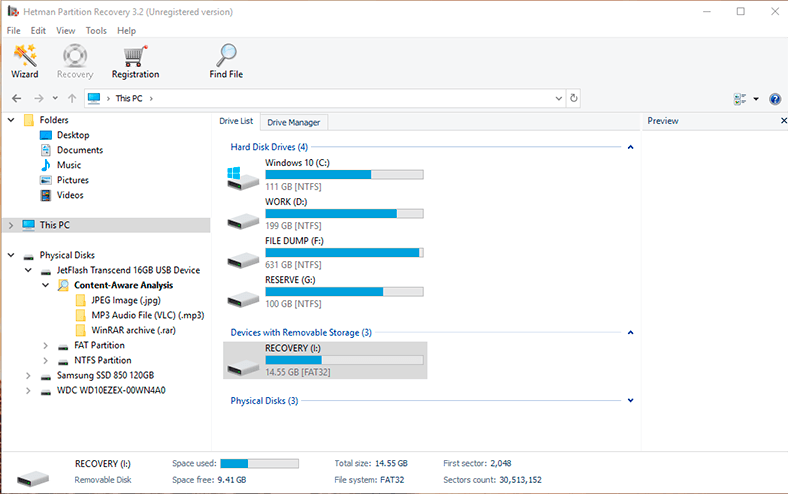Select FILE DUMP (F:) drive icon
Screen dimensions: 788x494
[243, 259]
